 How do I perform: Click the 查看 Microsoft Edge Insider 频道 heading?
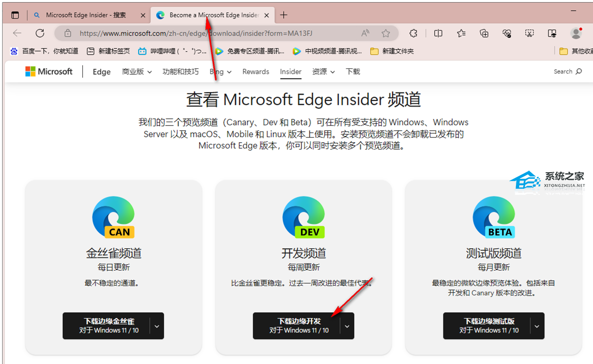[303, 99]
